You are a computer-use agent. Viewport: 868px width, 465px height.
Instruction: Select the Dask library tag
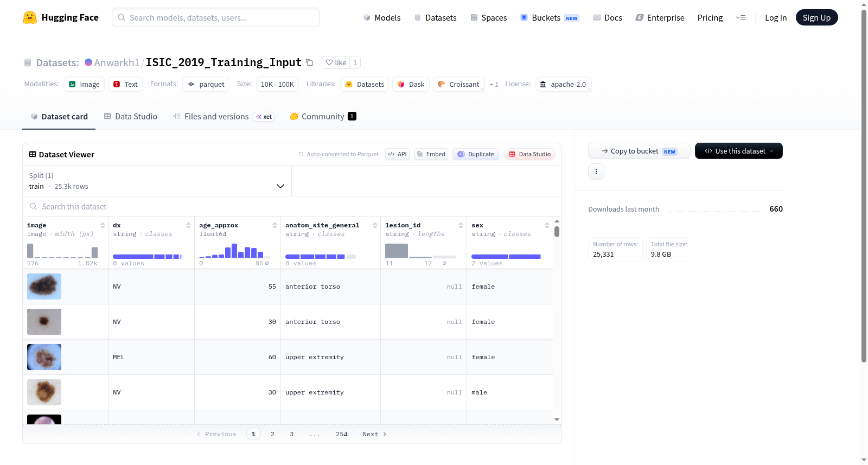(411, 84)
